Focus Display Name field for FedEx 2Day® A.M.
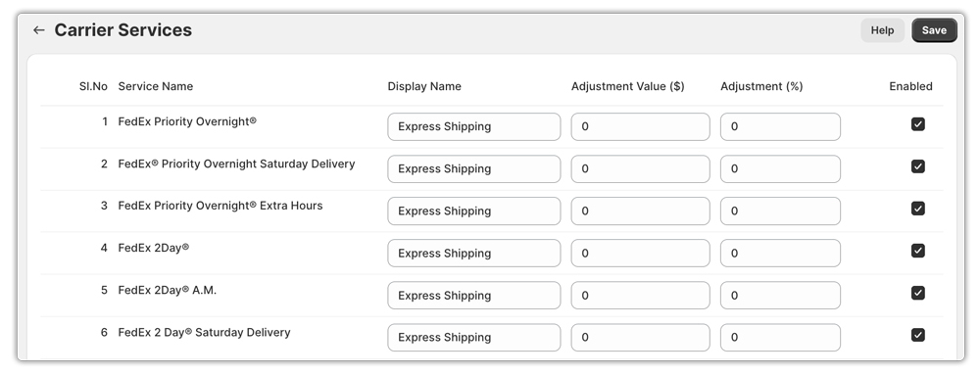This screenshot has height=375, width=980. [473, 295]
